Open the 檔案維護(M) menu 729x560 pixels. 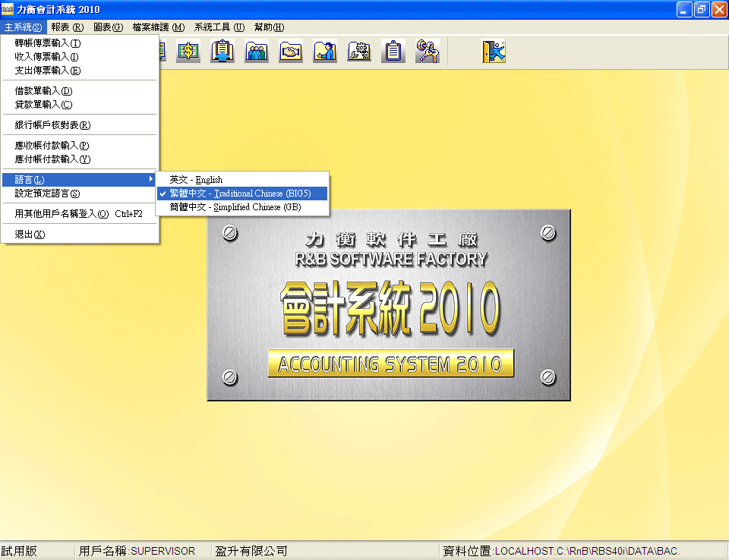[159, 27]
